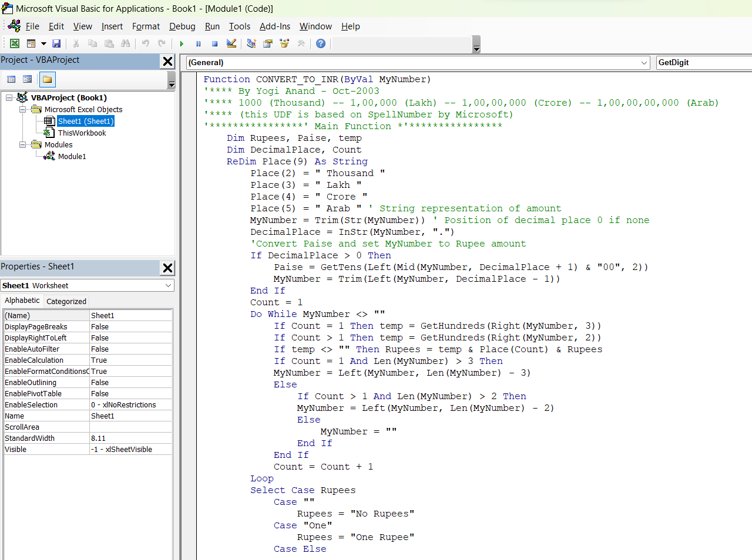The height and width of the screenshot is (560, 752).
Task: Click the Reset (stop) toolbar icon
Action: (x=214, y=43)
